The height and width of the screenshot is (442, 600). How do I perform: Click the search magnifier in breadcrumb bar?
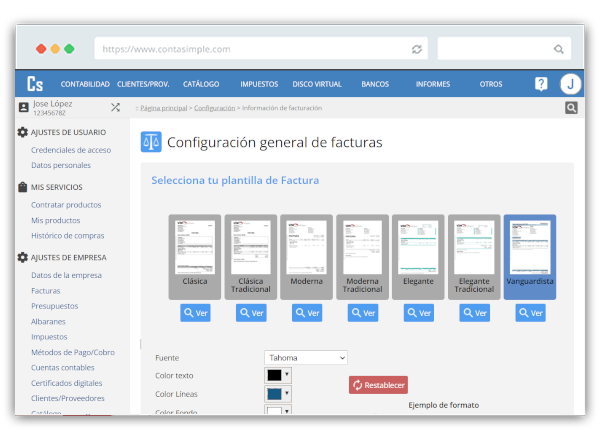pos(571,108)
